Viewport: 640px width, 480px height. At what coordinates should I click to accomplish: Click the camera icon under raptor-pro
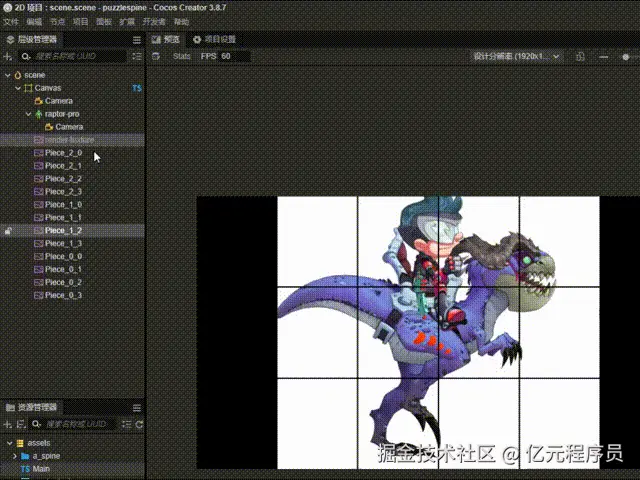(x=49, y=127)
